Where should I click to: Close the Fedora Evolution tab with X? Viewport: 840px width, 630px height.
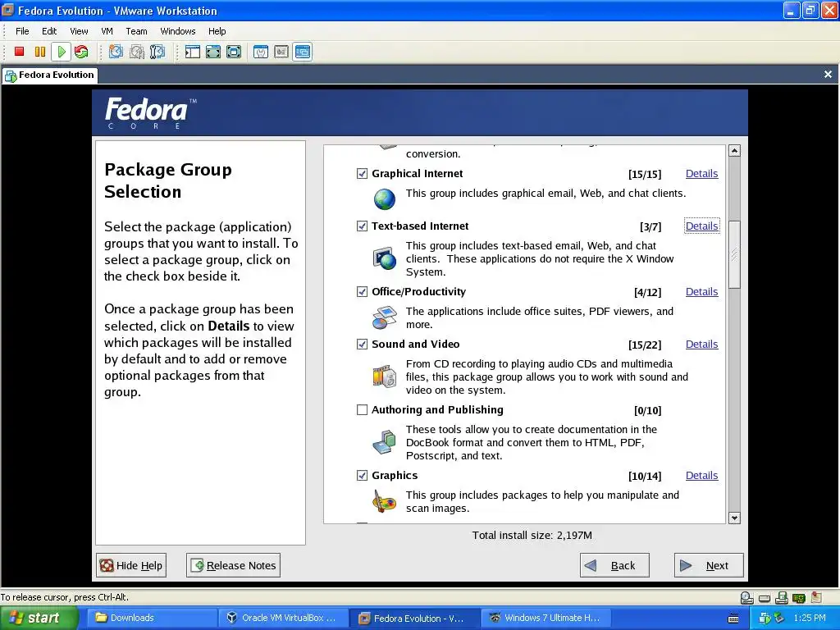click(828, 75)
